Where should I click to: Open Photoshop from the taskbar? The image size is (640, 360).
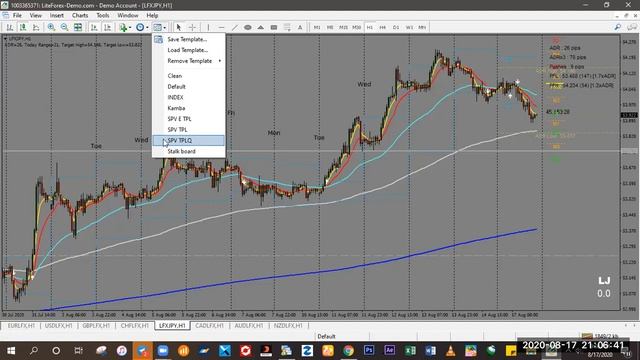369,351
